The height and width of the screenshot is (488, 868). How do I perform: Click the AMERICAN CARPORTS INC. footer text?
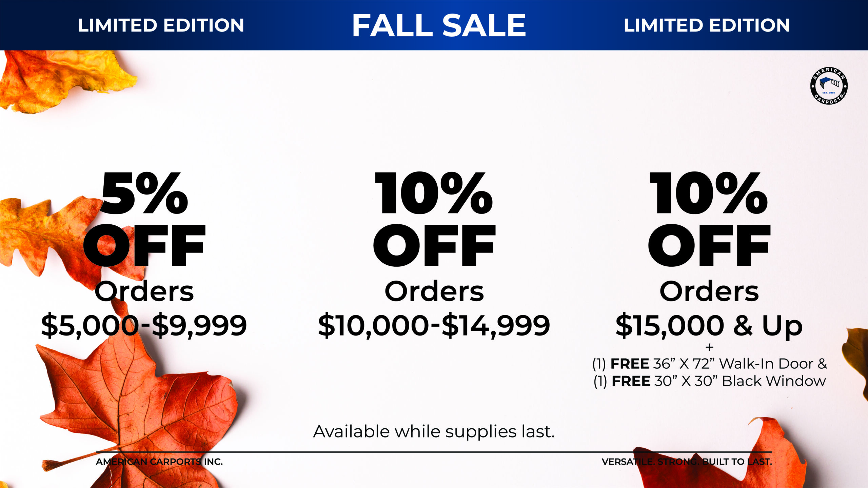159,462
